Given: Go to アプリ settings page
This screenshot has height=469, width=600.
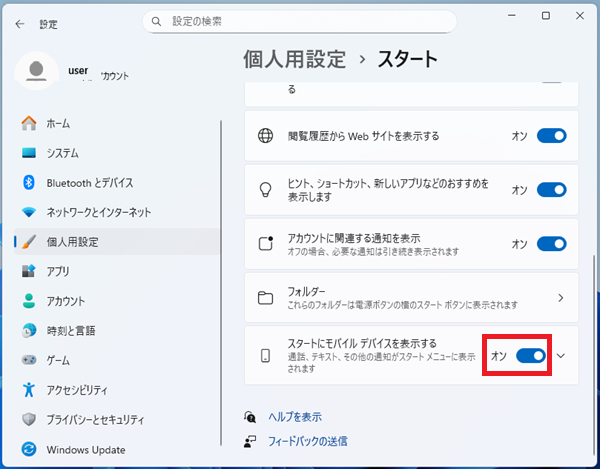Looking at the screenshot, I should [x=57, y=271].
